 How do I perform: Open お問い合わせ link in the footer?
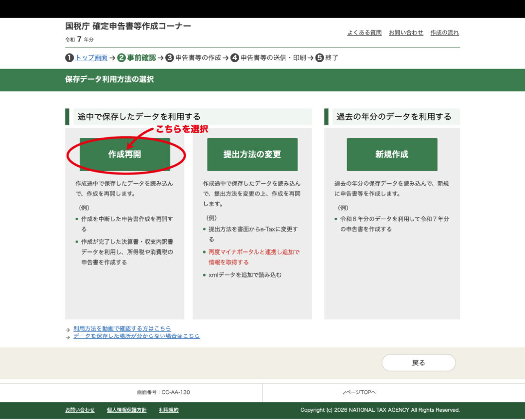(x=80, y=410)
